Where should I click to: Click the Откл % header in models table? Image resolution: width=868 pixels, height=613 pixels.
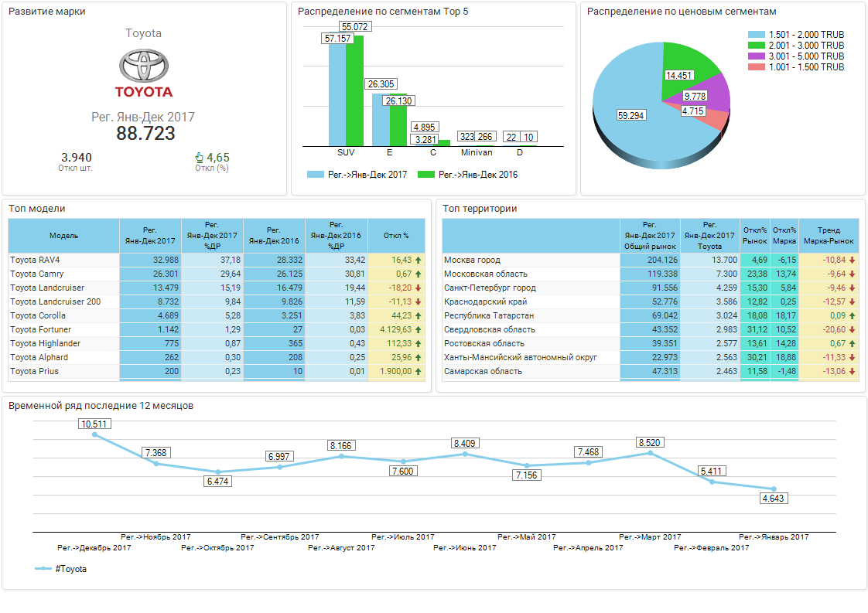pos(396,236)
